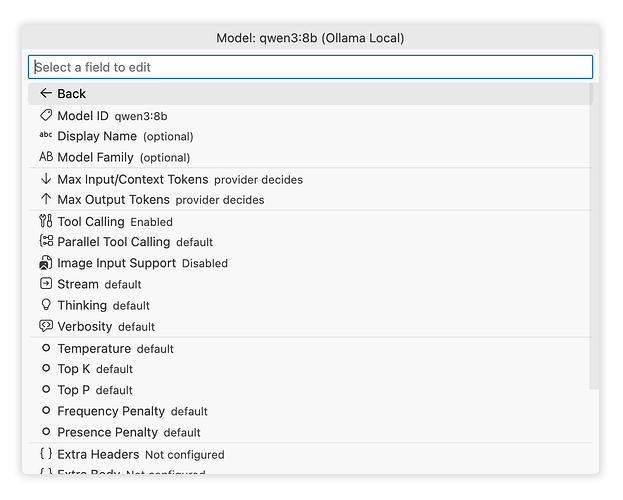
Task: Edit the Top P parameter
Action: [x=310, y=390]
